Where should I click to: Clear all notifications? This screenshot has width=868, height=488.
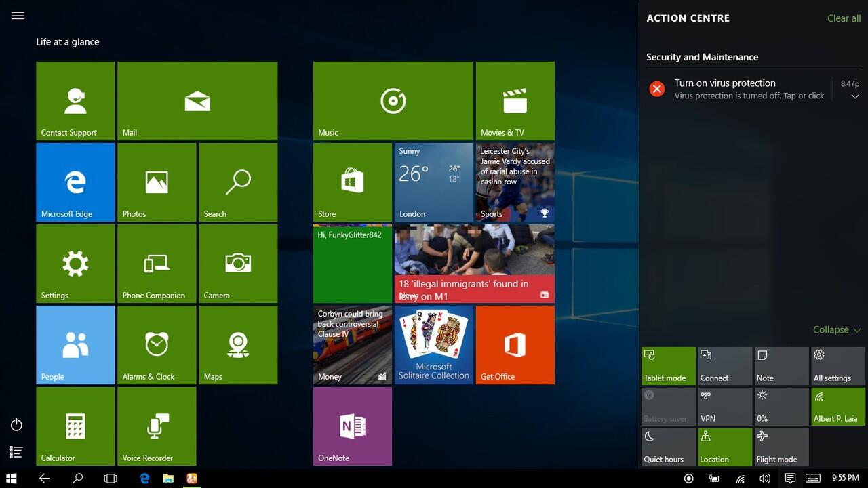[x=844, y=18]
